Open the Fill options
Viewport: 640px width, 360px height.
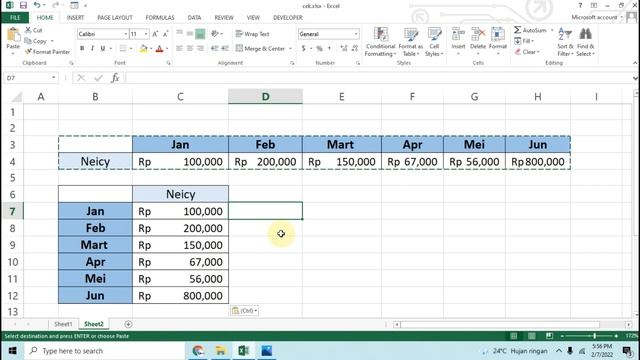(524, 41)
